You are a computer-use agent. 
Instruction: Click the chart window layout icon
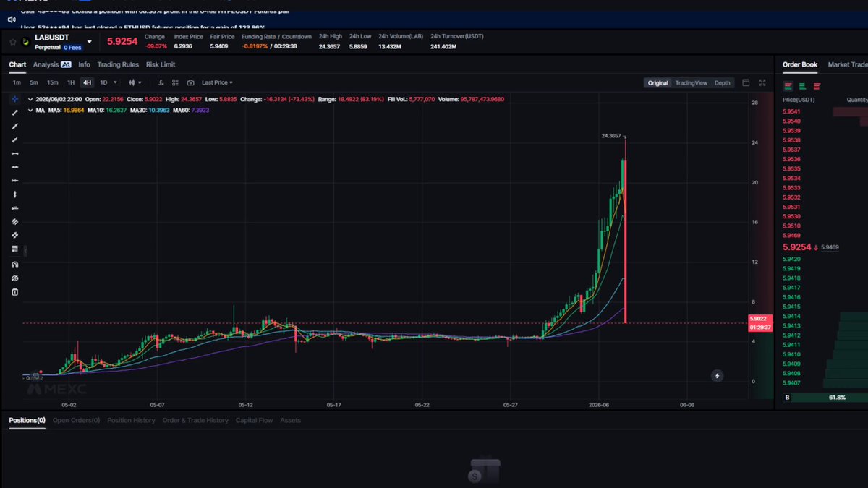[x=746, y=82]
